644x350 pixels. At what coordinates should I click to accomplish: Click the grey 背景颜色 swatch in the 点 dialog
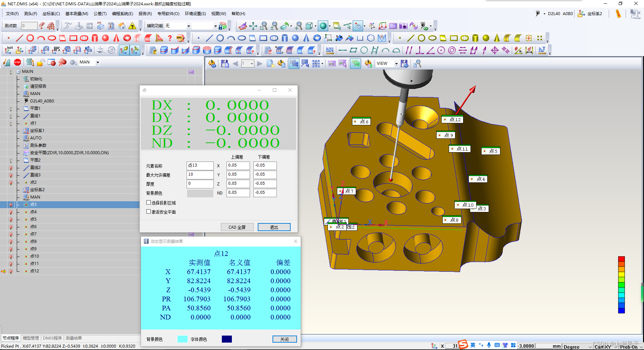point(200,193)
